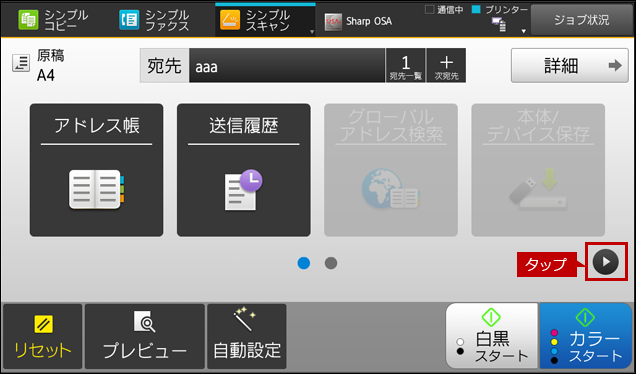The width and height of the screenshot is (636, 374).
Task: Select グローバルアドレス検索 globe icon tile
Action: click(x=391, y=170)
